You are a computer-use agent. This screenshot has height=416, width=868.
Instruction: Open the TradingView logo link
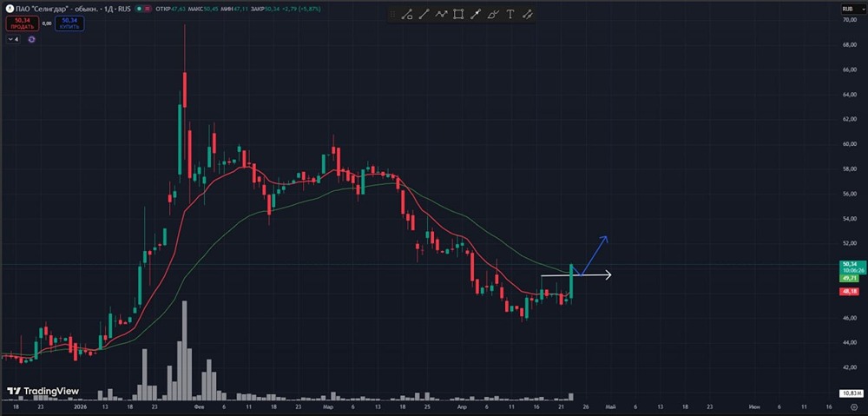[x=43, y=391]
